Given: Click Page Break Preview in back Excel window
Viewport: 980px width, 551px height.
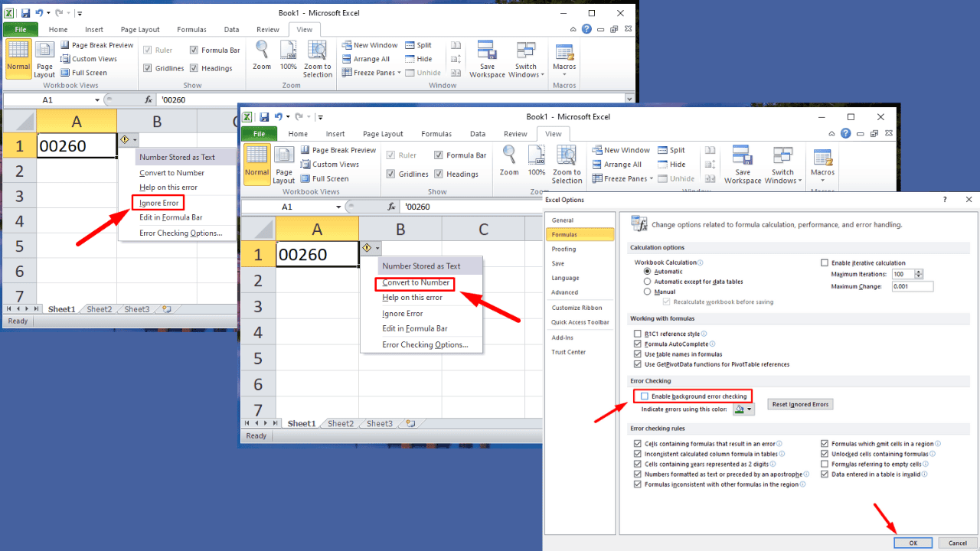Looking at the screenshot, I should point(96,45).
